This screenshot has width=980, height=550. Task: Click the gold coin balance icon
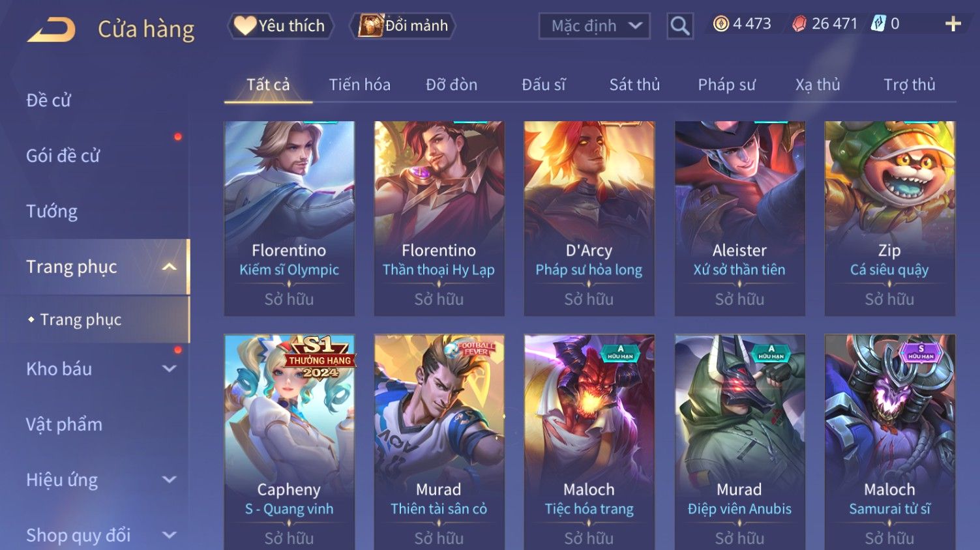(720, 24)
